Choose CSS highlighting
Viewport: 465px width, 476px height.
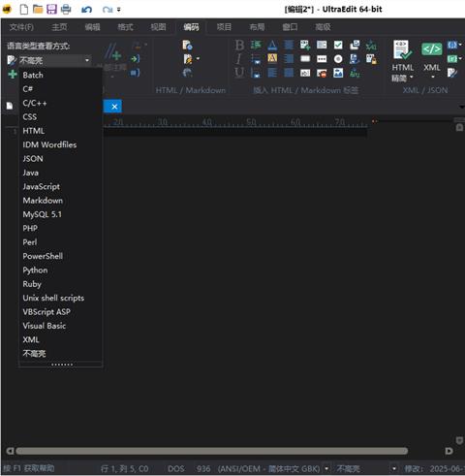(x=61, y=116)
